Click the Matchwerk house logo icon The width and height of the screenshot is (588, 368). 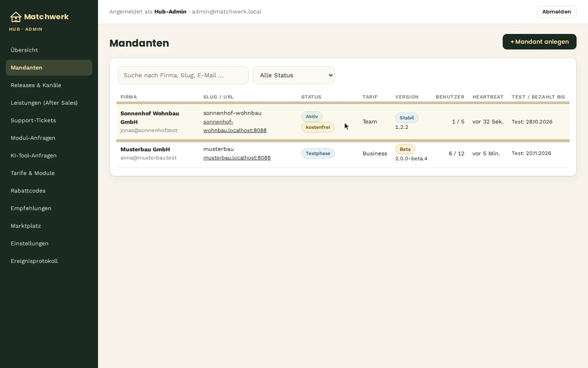16,17
